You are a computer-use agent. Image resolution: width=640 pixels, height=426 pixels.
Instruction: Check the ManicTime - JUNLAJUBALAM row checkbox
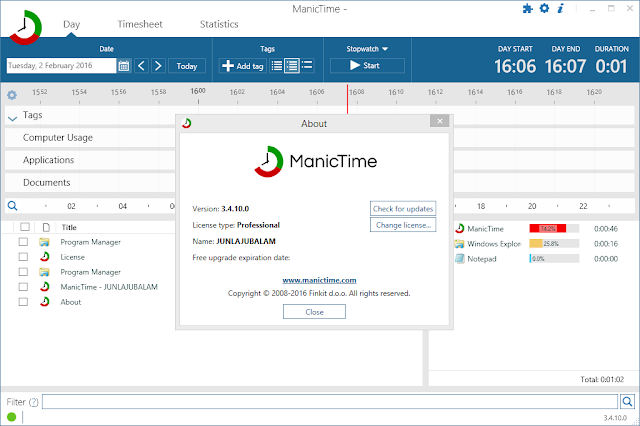pyautogui.click(x=23, y=287)
